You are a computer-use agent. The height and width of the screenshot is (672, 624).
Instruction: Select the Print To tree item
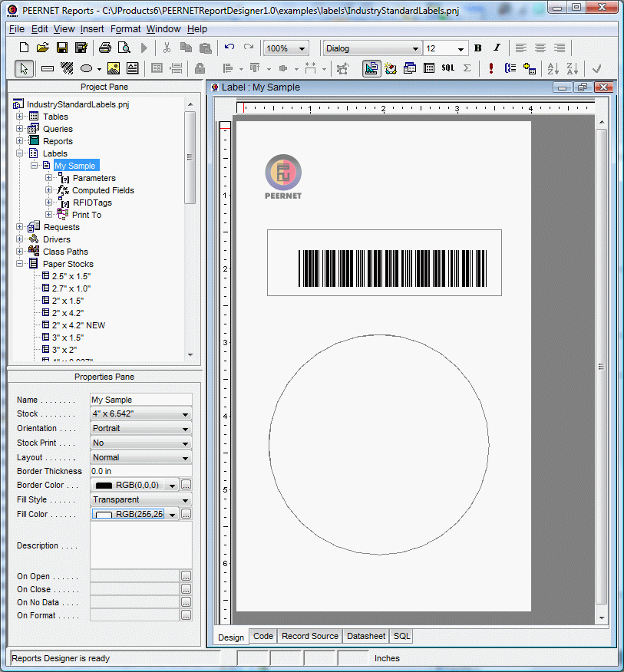tap(87, 215)
